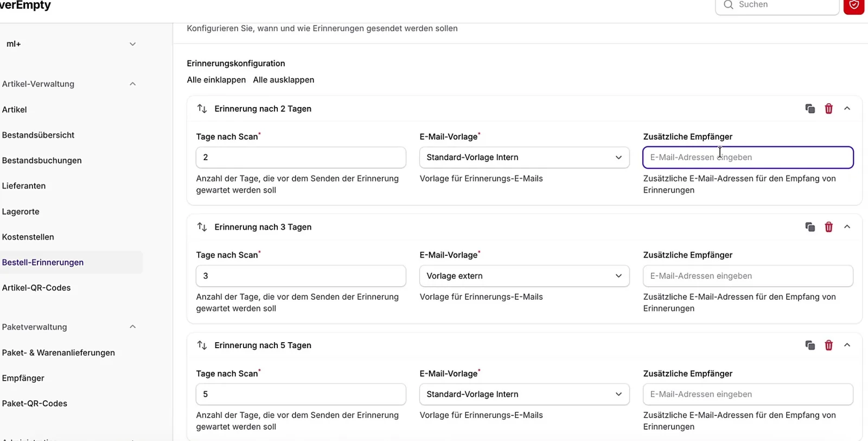Collapse the 'Erinnerung nach 3 Tagen' card
The image size is (868, 441).
click(847, 227)
